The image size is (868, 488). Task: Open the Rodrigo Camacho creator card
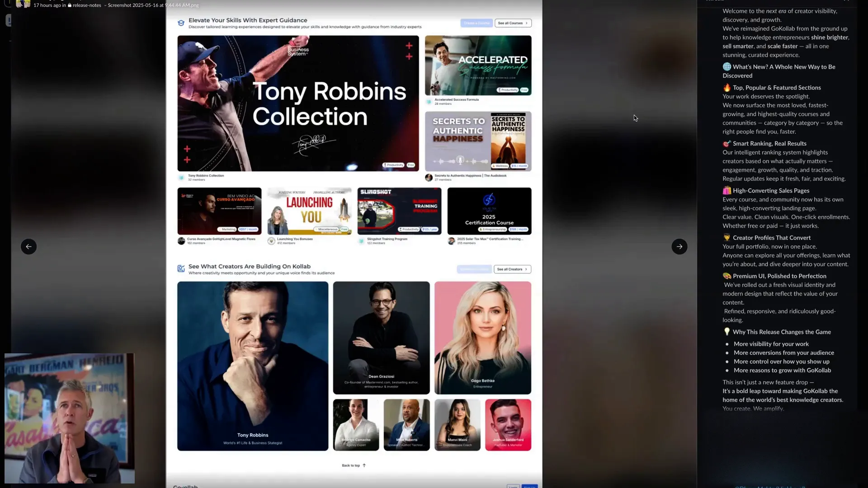pyautogui.click(x=356, y=425)
